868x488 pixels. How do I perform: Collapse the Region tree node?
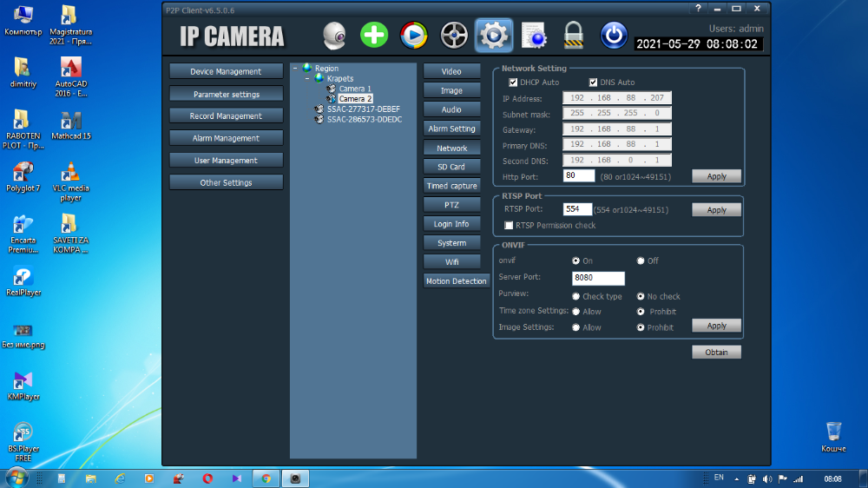click(295, 68)
